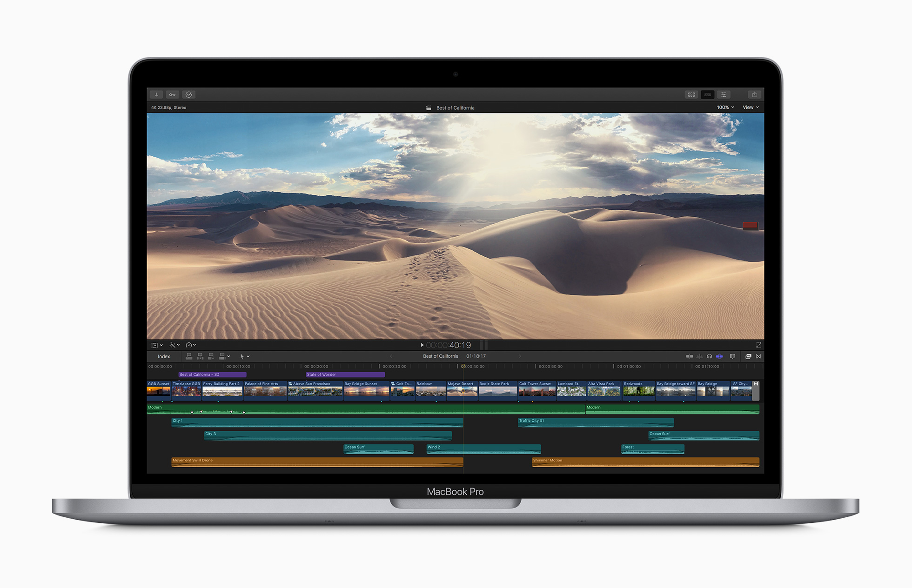Toggle filmstrip view in the browser
Image resolution: width=912 pixels, height=588 pixels.
pos(708,94)
